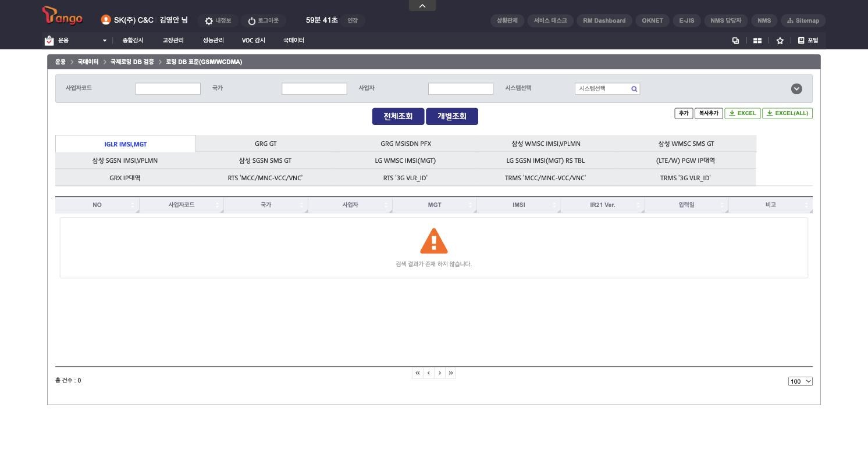Go to next page arrow
The width and height of the screenshot is (868, 472).
439,373
